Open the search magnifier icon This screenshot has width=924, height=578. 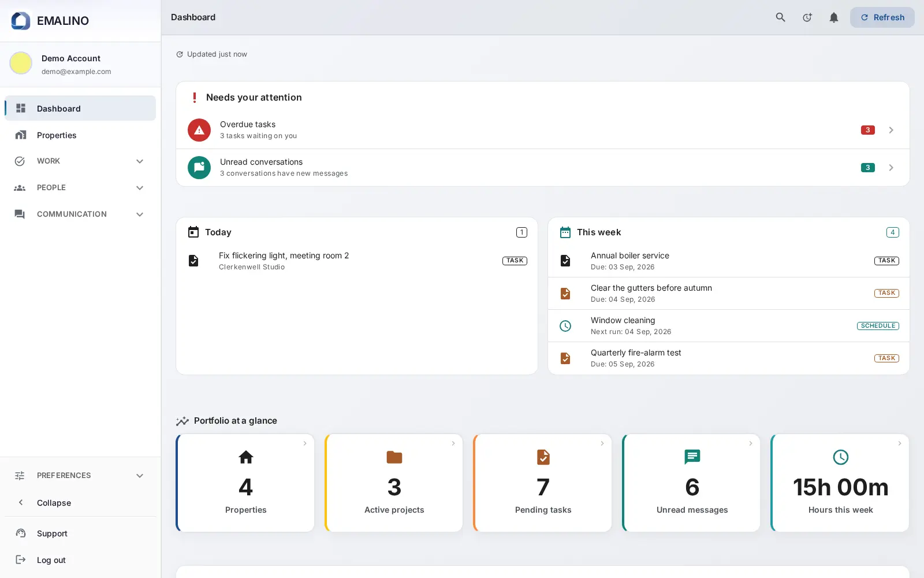[780, 17]
